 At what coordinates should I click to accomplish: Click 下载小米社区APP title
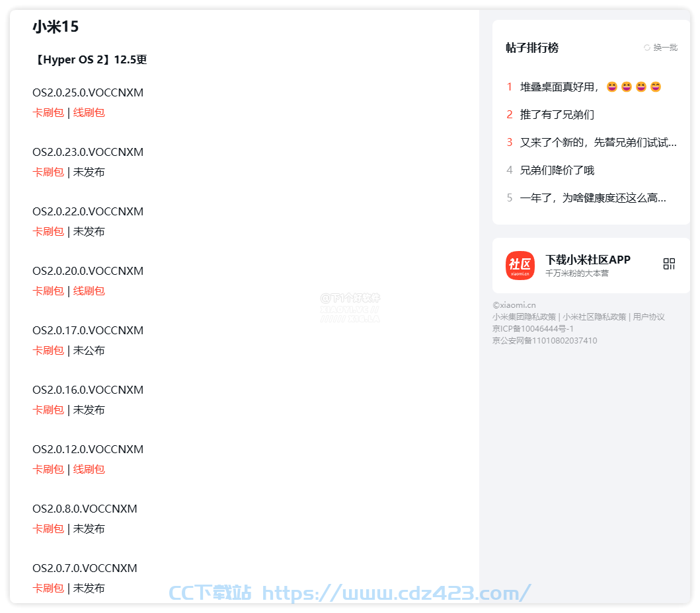[x=588, y=260]
